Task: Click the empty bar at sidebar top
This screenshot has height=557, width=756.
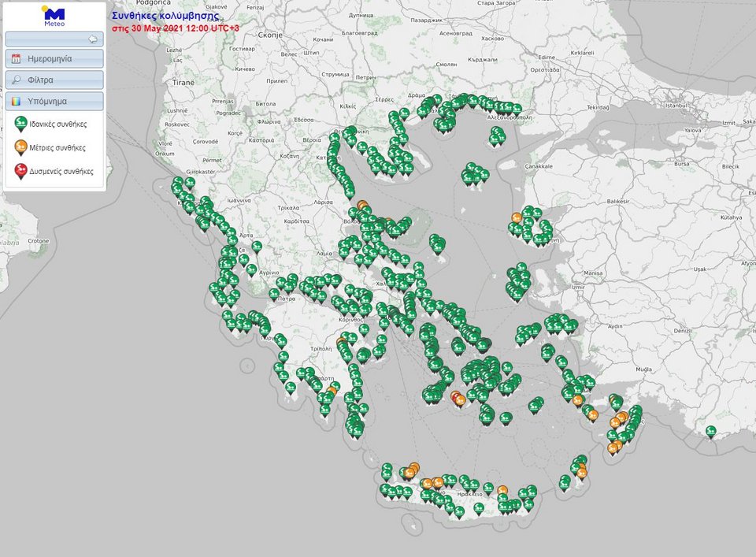Action: tap(47, 38)
